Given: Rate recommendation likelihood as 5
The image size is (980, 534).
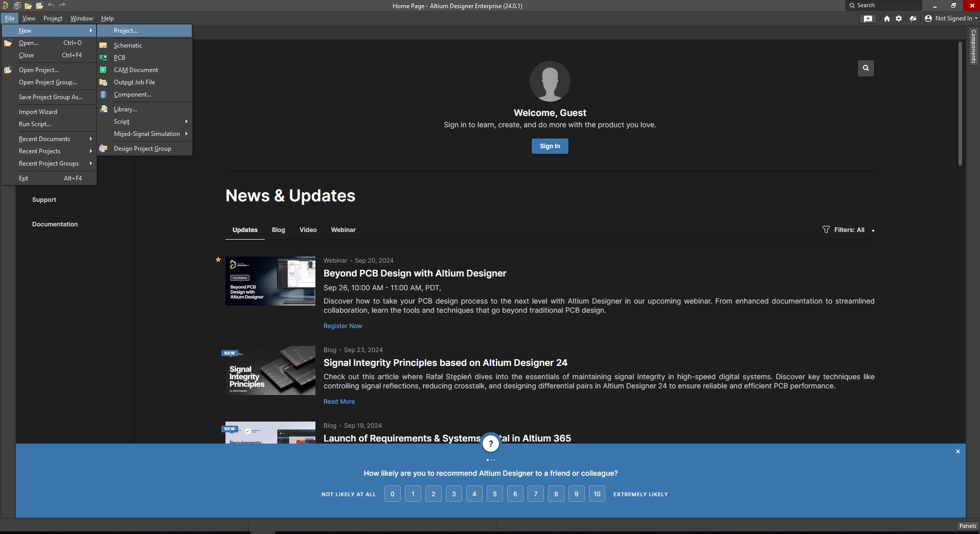Looking at the screenshot, I should (x=495, y=494).
